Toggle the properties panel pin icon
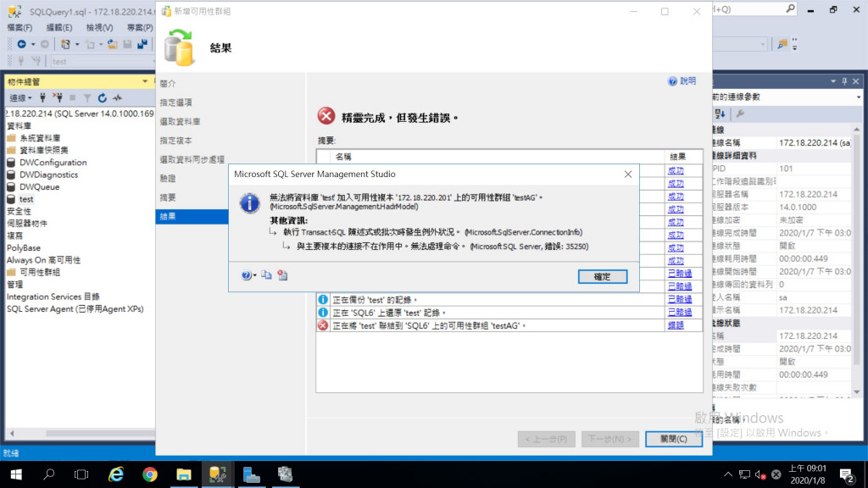868x488 pixels. (x=844, y=81)
